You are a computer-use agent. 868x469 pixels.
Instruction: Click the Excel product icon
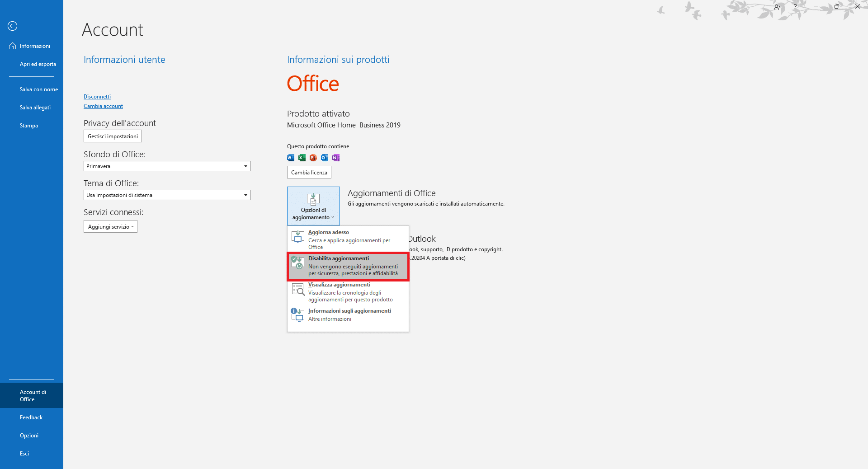point(302,158)
